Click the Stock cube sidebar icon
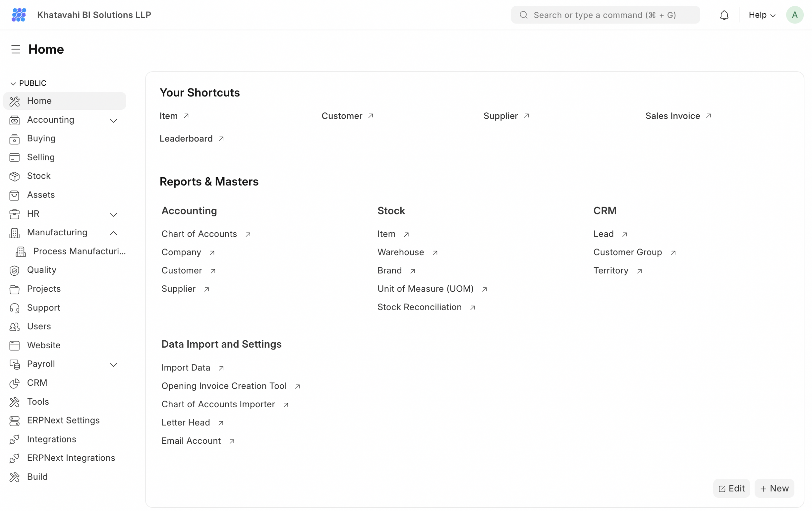This screenshot has height=511, width=812. coord(15,176)
